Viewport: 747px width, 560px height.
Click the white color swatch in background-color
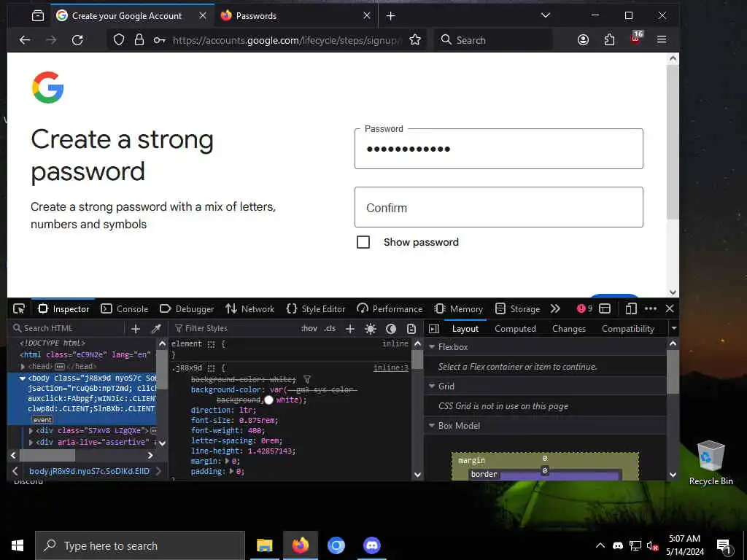[268, 400]
